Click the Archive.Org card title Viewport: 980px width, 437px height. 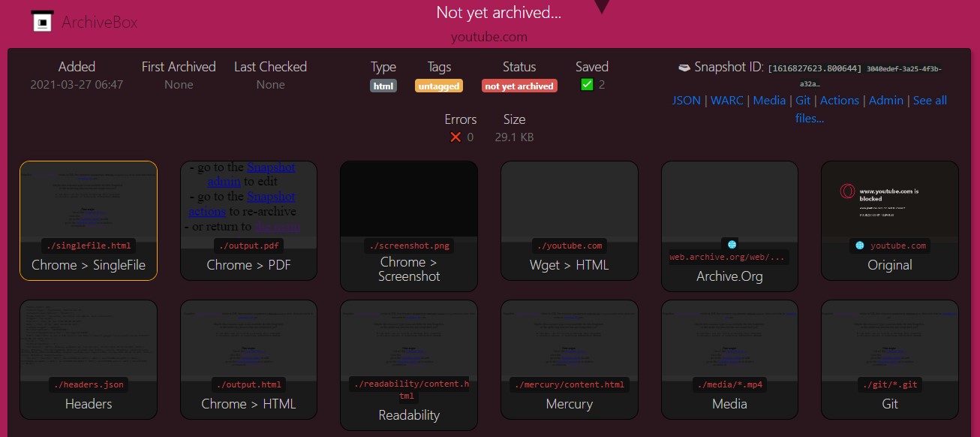(x=730, y=276)
